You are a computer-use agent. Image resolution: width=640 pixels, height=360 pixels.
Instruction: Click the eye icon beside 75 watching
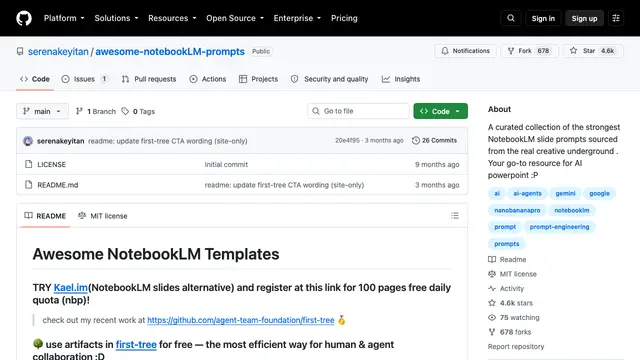point(492,317)
